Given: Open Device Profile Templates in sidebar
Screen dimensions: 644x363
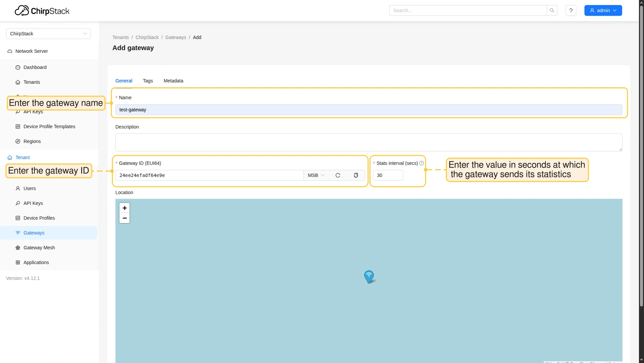Looking at the screenshot, I should (x=49, y=126).
